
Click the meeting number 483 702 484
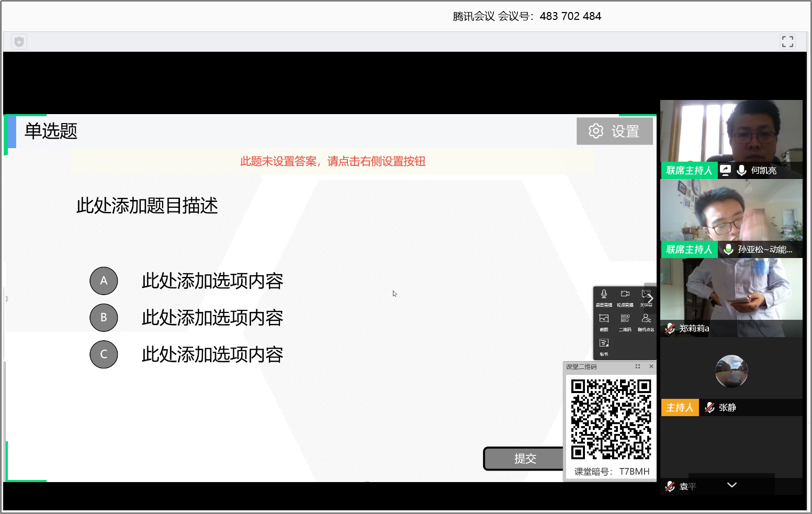(x=570, y=16)
